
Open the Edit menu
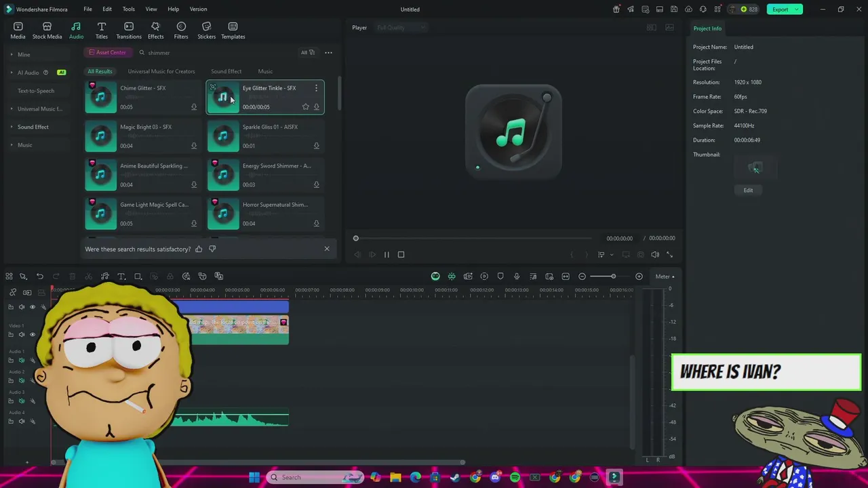point(107,9)
